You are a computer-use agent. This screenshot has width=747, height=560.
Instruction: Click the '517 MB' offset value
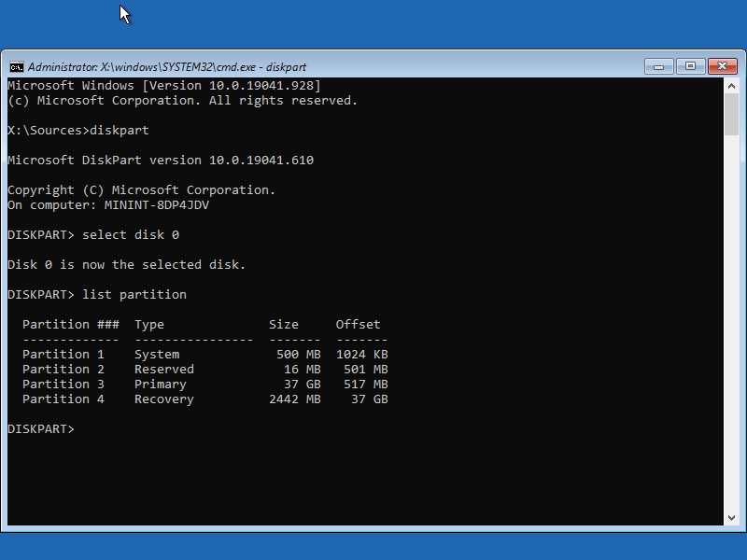tap(365, 384)
